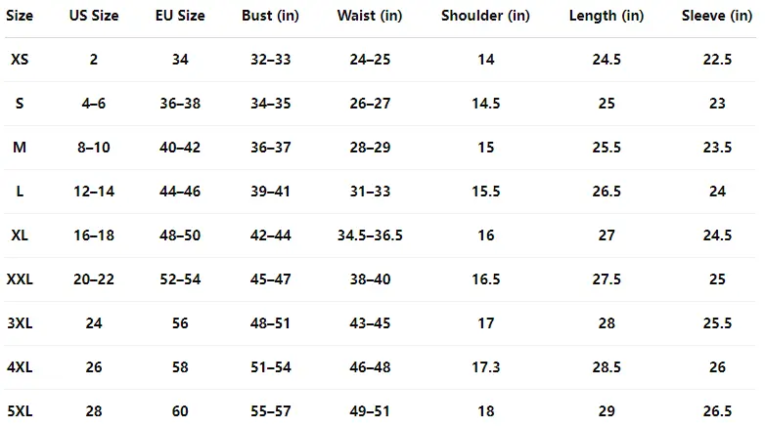765x428 pixels.
Task: Click the EU Size column header
Action: [x=180, y=16]
